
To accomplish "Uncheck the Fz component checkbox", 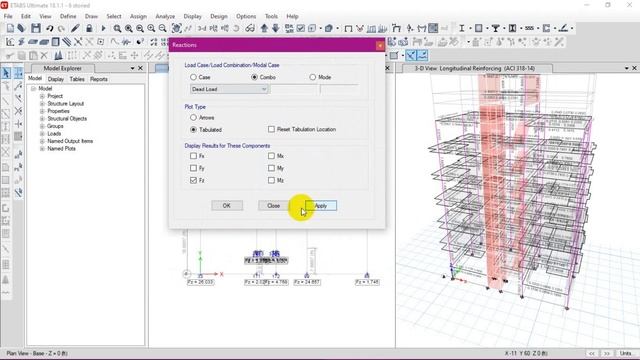I will click(x=193, y=180).
